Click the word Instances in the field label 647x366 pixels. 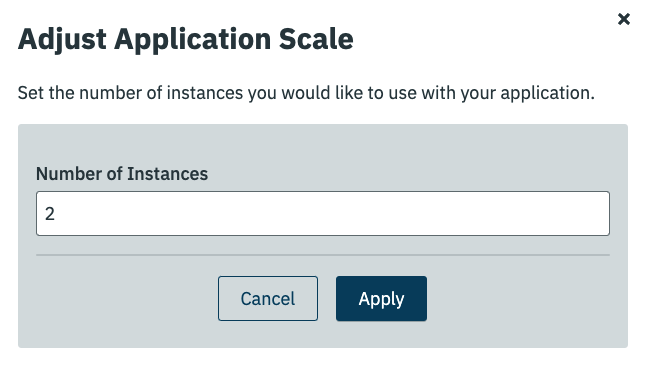[168, 174]
